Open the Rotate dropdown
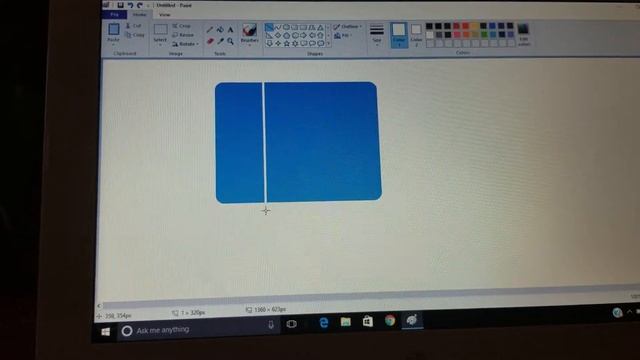This screenshot has height=360, width=640. [186, 44]
